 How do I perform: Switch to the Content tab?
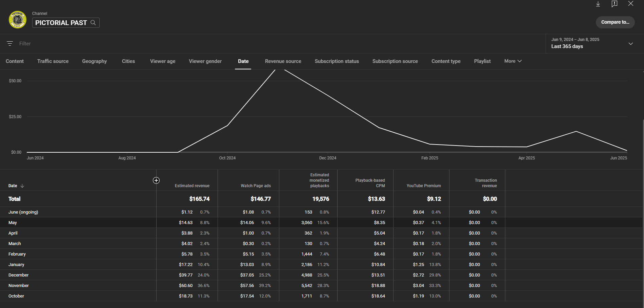pos(15,61)
